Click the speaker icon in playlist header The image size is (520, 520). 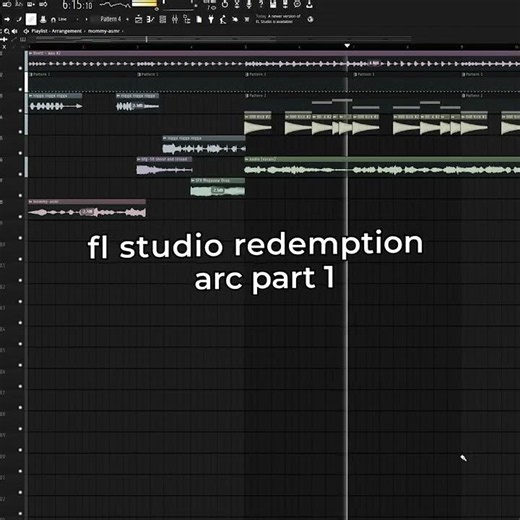point(14,31)
